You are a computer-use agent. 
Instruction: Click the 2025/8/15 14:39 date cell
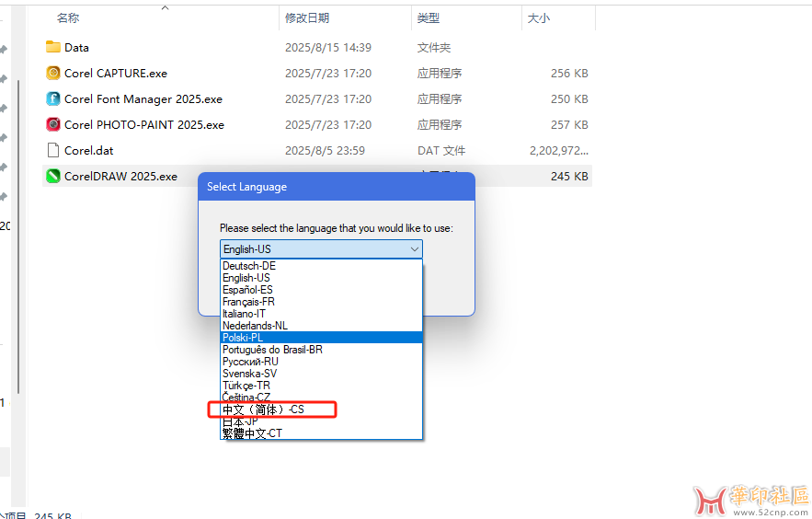point(328,48)
